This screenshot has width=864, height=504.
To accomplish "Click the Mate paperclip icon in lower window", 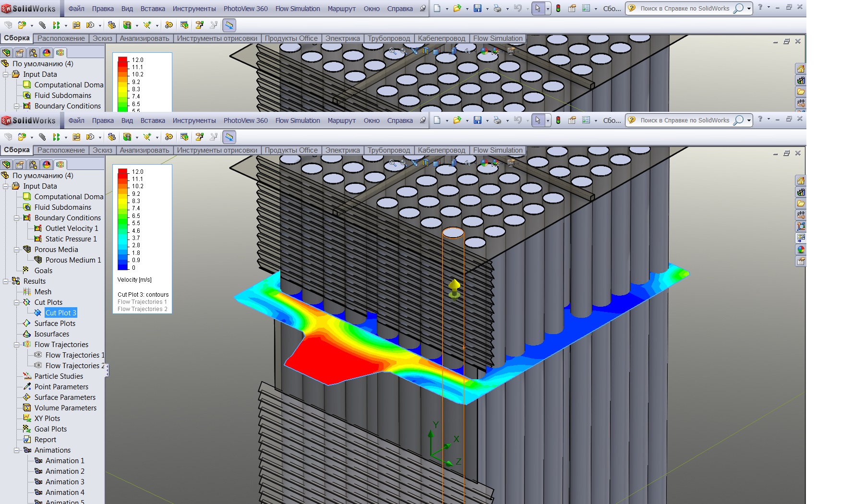I will [42, 137].
